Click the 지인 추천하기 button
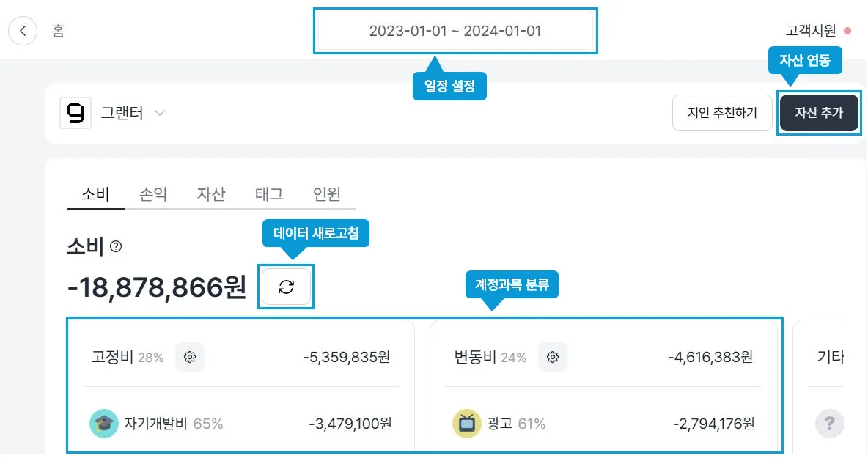This screenshot has width=868, height=461. tap(722, 113)
